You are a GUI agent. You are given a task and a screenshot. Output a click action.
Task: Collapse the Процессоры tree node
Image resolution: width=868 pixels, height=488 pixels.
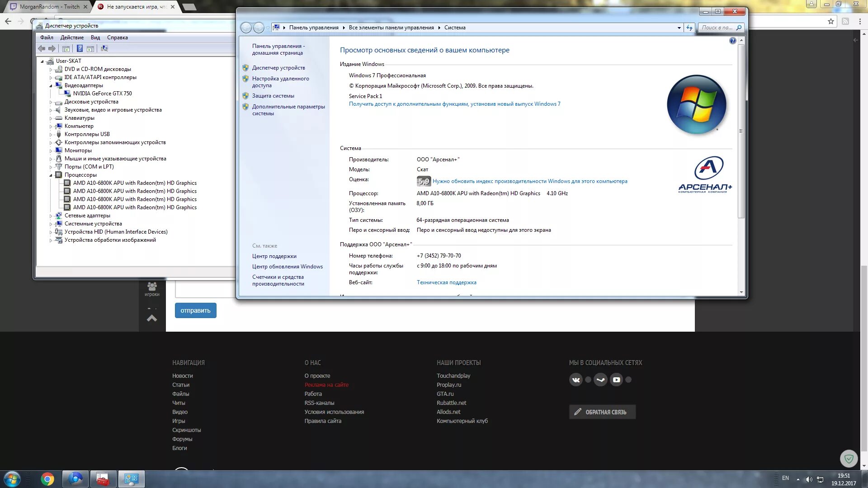pos(51,175)
